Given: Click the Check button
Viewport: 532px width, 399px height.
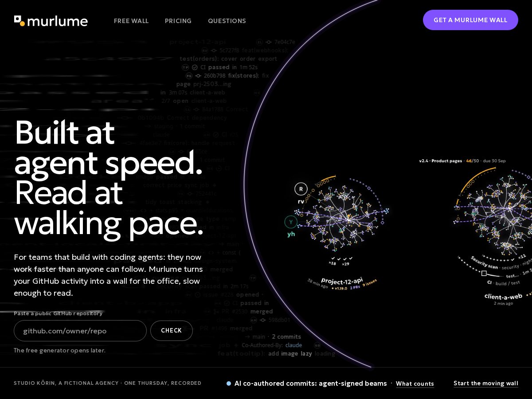Looking at the screenshot, I should (172, 331).
